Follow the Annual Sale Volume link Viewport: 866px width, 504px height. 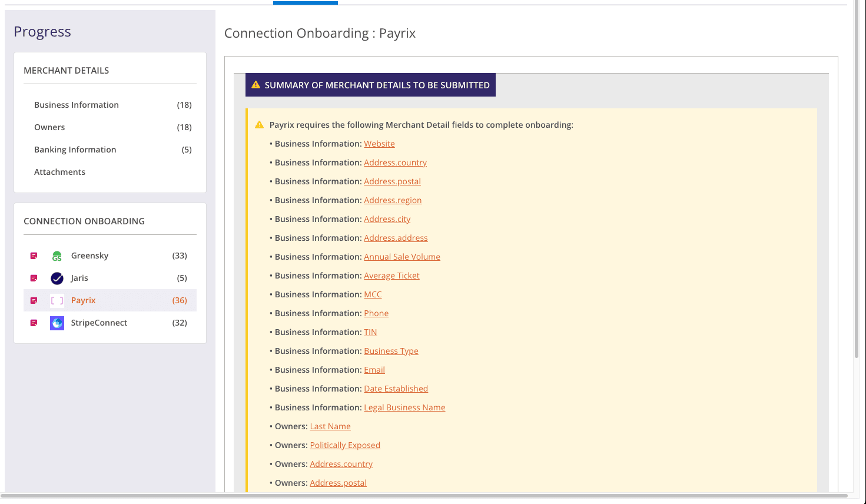402,257
